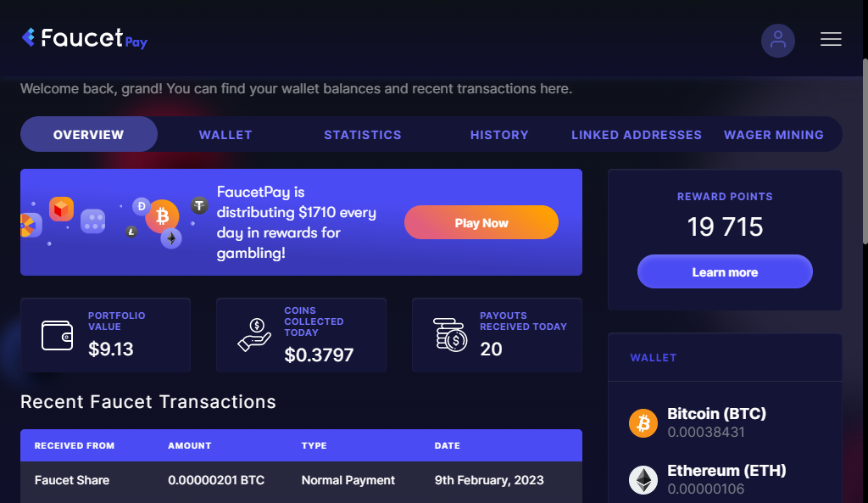Open the Statistics tab
The width and height of the screenshot is (868, 503).
click(363, 135)
